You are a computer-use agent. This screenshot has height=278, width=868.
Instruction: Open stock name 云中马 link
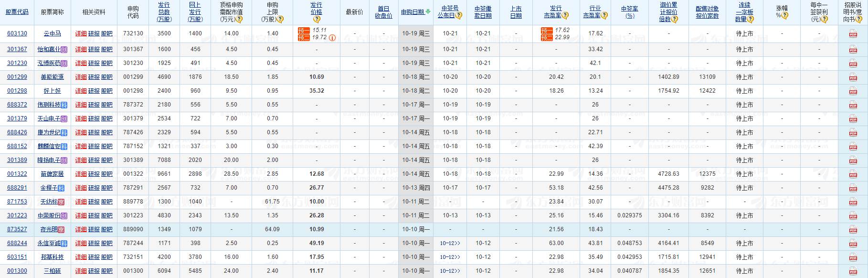point(53,34)
